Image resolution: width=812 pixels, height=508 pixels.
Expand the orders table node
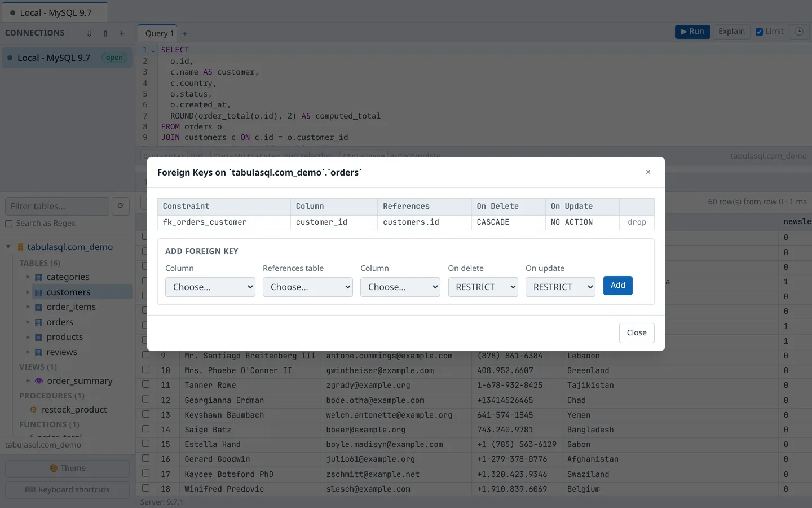28,322
